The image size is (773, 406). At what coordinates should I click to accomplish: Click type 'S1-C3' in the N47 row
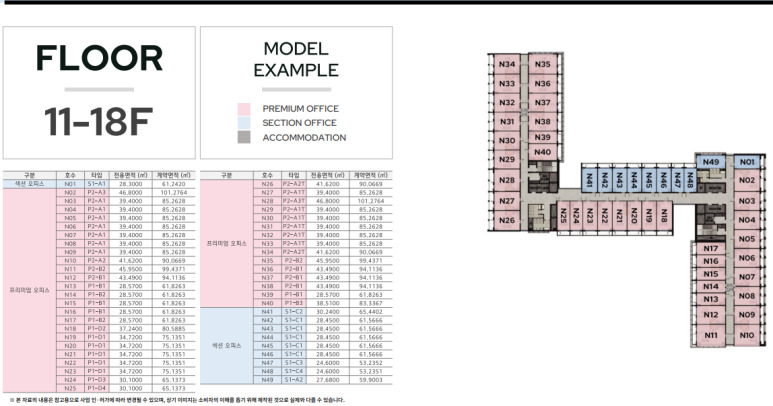click(x=294, y=363)
